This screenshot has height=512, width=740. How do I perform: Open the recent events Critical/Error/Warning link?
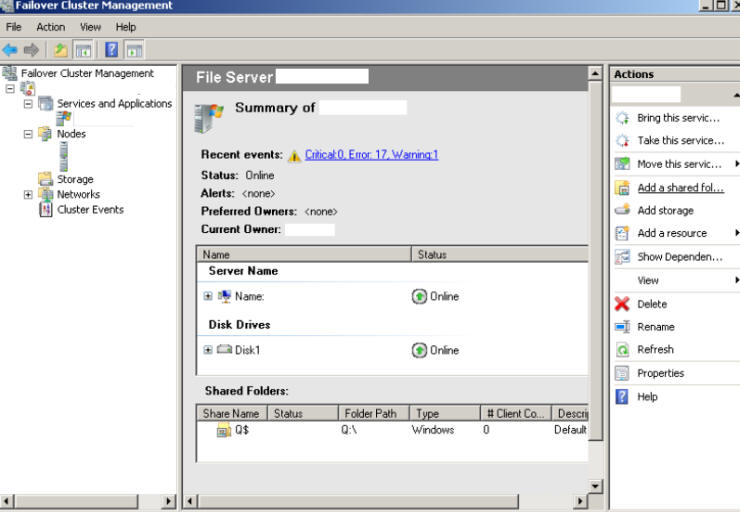(x=371, y=154)
